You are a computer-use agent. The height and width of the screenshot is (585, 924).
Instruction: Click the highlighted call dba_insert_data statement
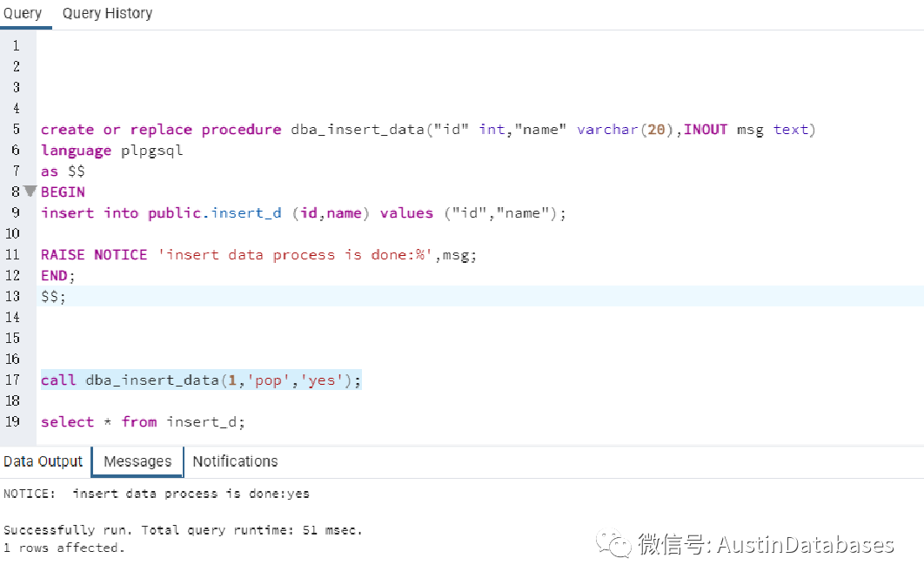(x=200, y=380)
